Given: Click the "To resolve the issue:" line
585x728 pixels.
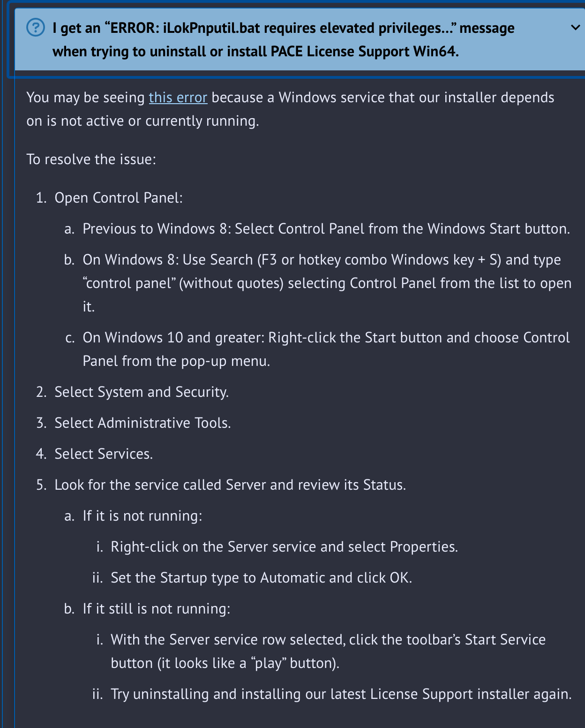Looking at the screenshot, I should pyautogui.click(x=91, y=159).
